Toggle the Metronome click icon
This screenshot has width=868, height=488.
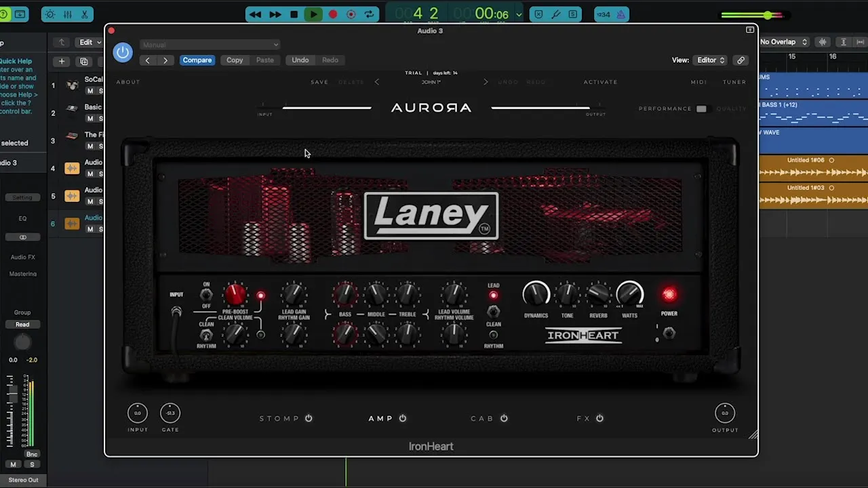tap(620, 14)
